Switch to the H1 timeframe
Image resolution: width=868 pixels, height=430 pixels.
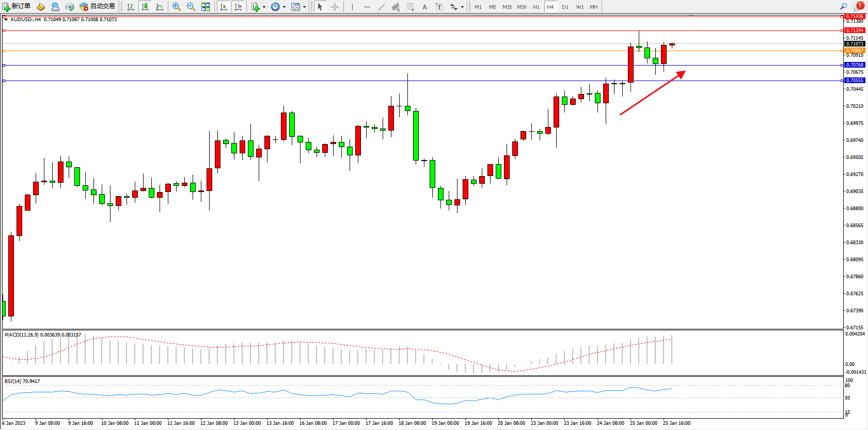click(x=536, y=7)
